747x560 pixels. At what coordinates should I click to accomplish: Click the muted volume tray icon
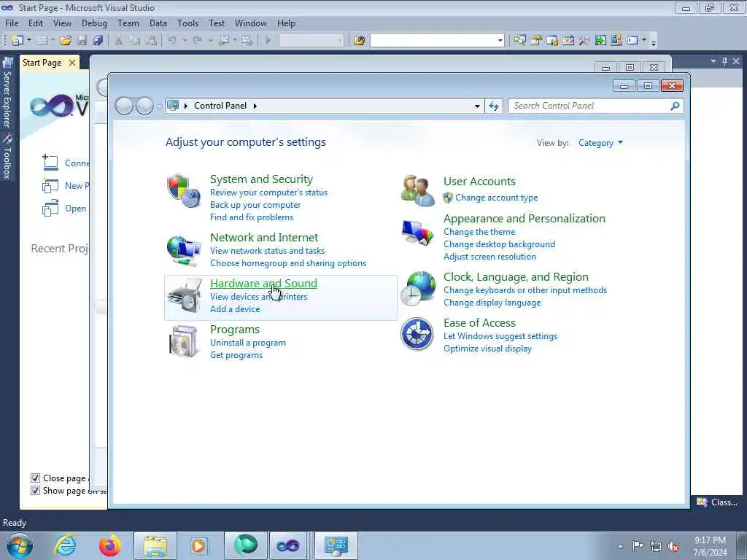pos(673,546)
